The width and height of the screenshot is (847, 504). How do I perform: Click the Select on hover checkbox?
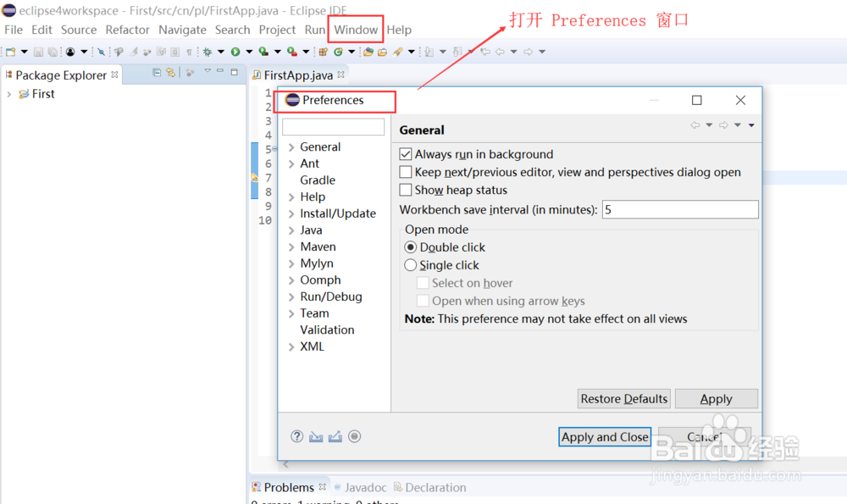[x=423, y=283]
